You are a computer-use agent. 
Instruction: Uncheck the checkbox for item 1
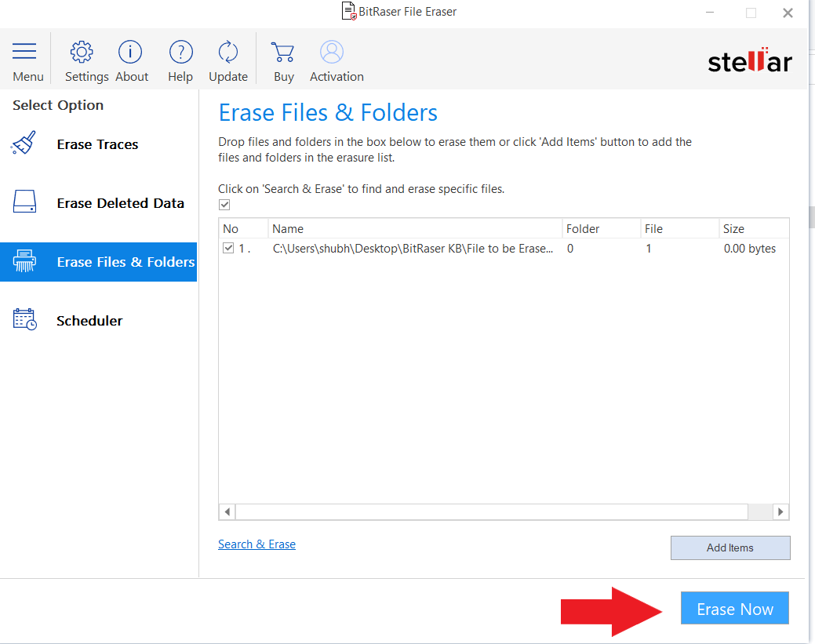pyautogui.click(x=228, y=248)
